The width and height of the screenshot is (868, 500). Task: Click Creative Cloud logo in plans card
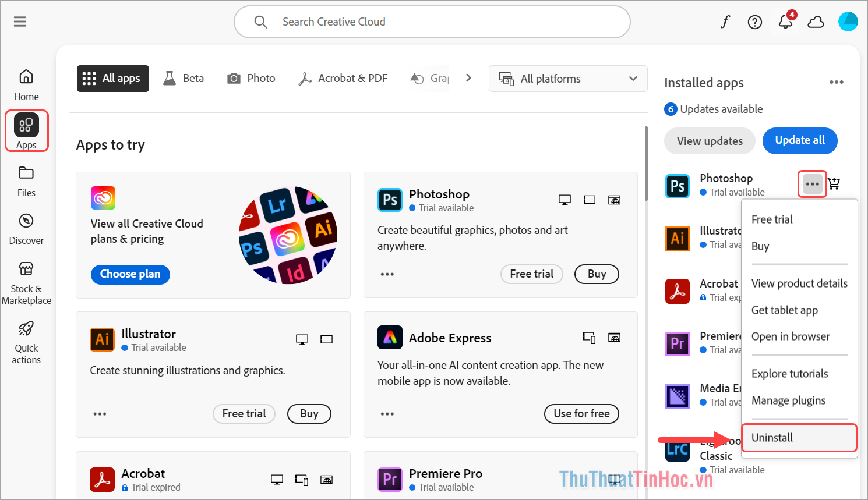103,198
